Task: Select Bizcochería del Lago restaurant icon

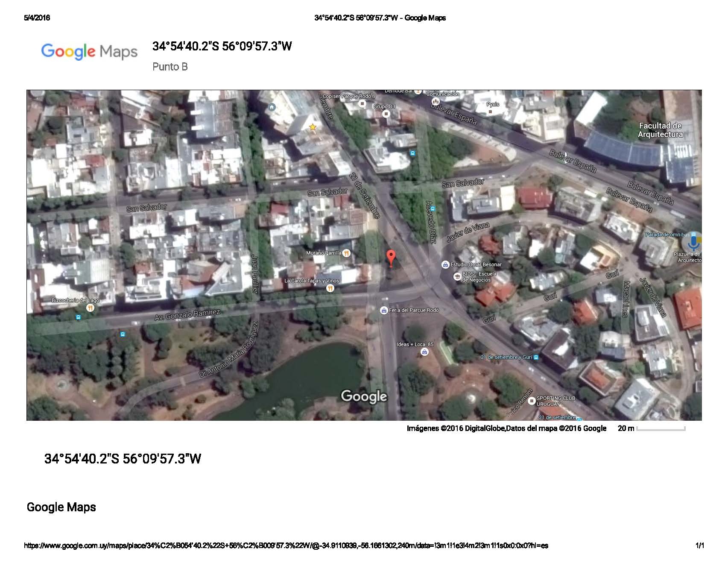Action: click(x=90, y=308)
